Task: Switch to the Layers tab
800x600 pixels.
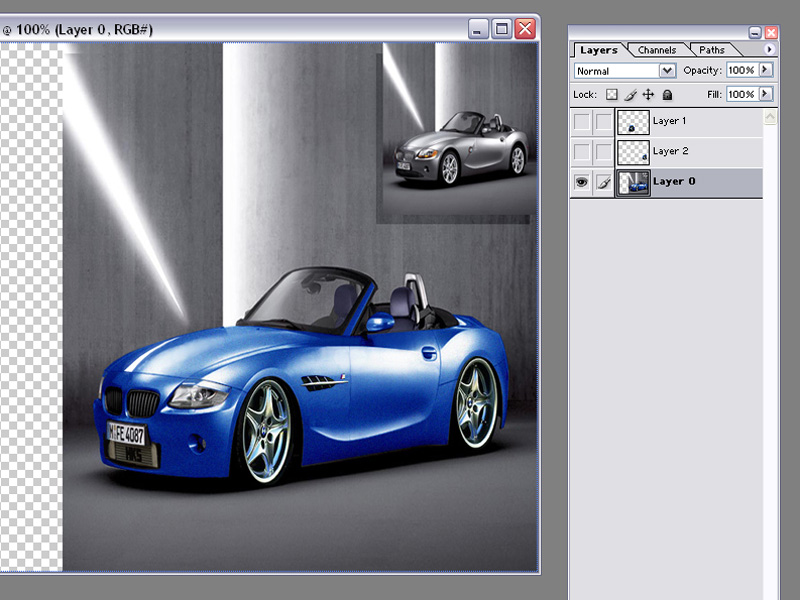Action: [598, 50]
